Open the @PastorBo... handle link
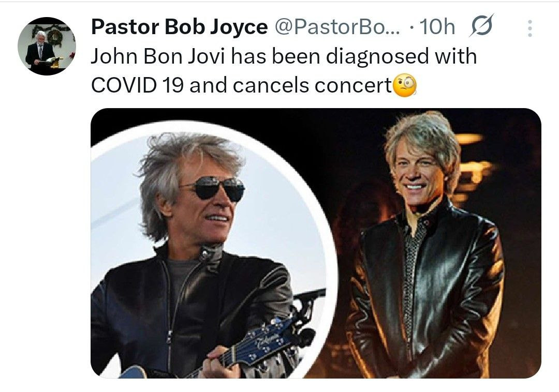 [x=337, y=27]
